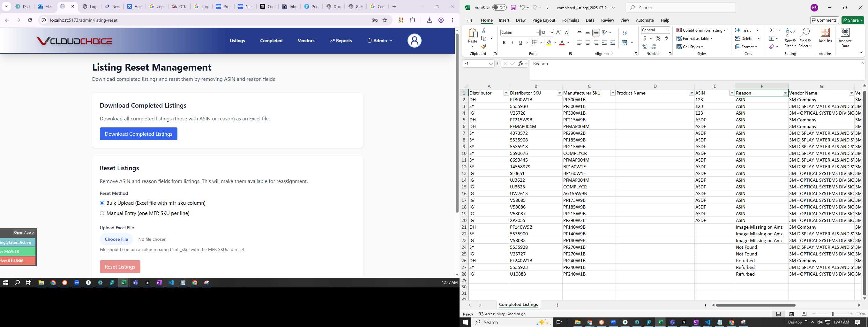Open the Reports link in navbar

[341, 41]
